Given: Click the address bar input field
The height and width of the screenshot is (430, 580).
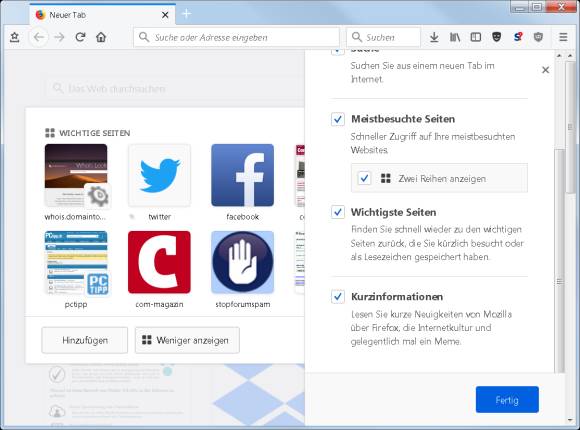Looking at the screenshot, I should tap(236, 37).
